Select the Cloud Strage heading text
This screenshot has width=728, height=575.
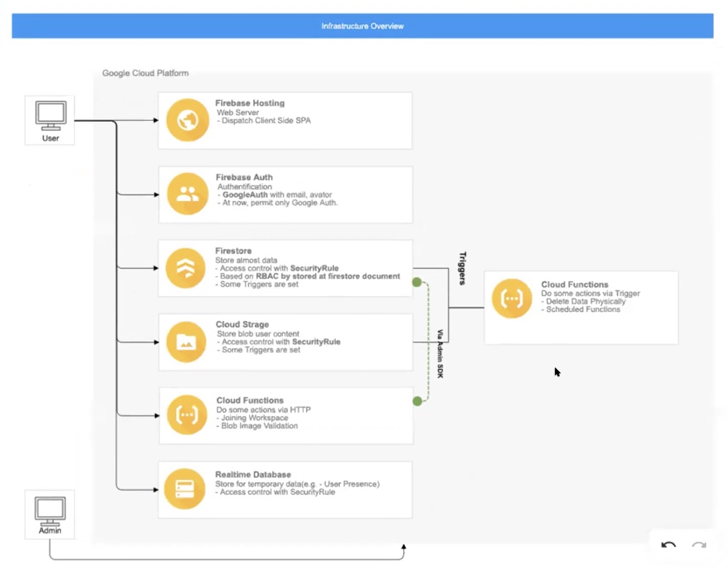242,324
